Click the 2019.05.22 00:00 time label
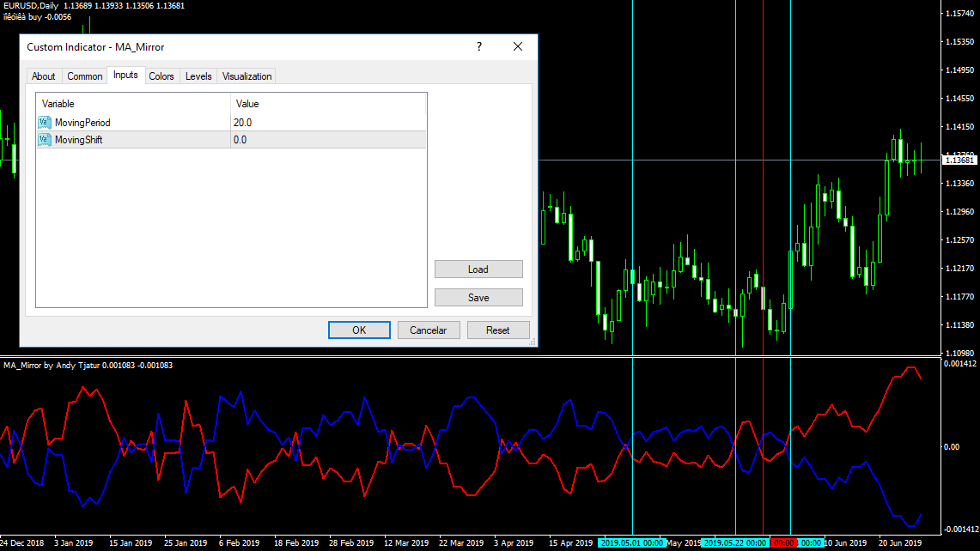Image resolution: width=980 pixels, height=551 pixels. 735,543
